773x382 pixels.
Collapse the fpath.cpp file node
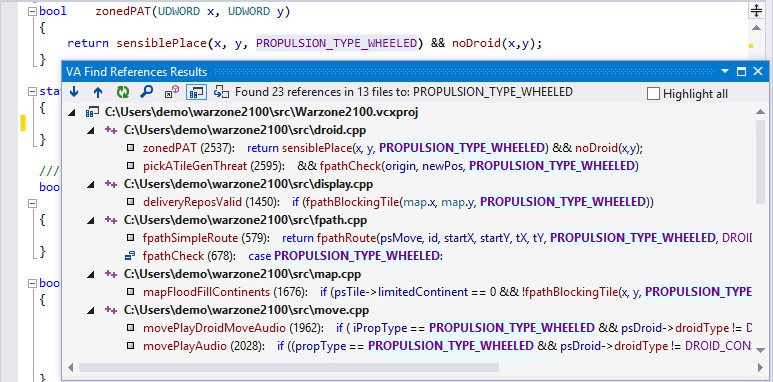[91, 220]
